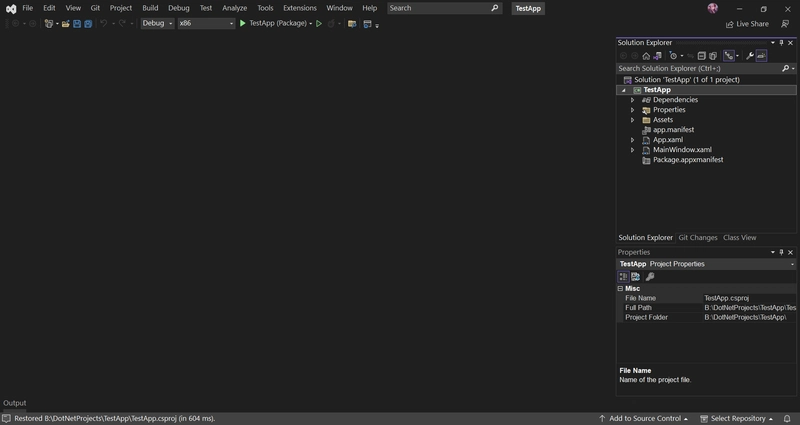Collapse the Misc property category
Screen dimensions: 800x425
coord(620,288)
